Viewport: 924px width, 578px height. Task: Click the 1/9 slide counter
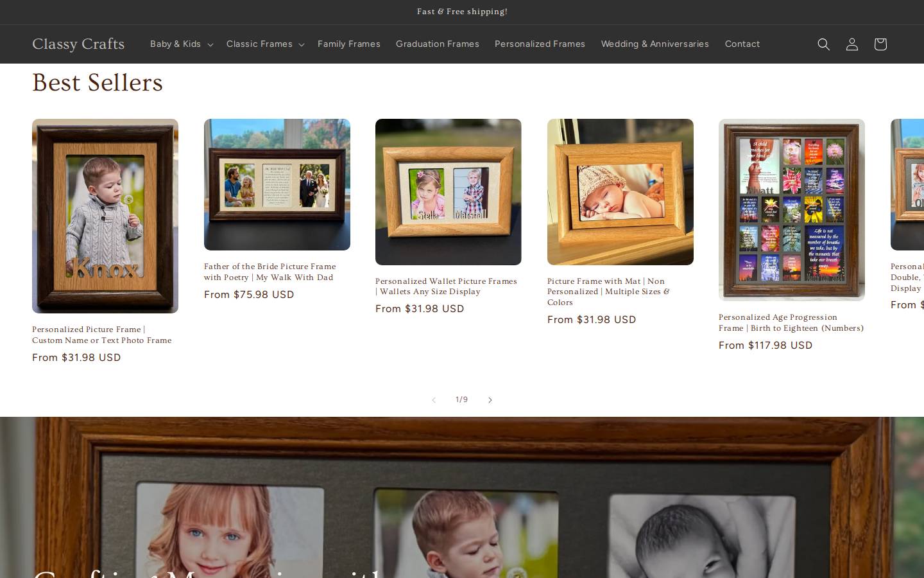pos(462,399)
